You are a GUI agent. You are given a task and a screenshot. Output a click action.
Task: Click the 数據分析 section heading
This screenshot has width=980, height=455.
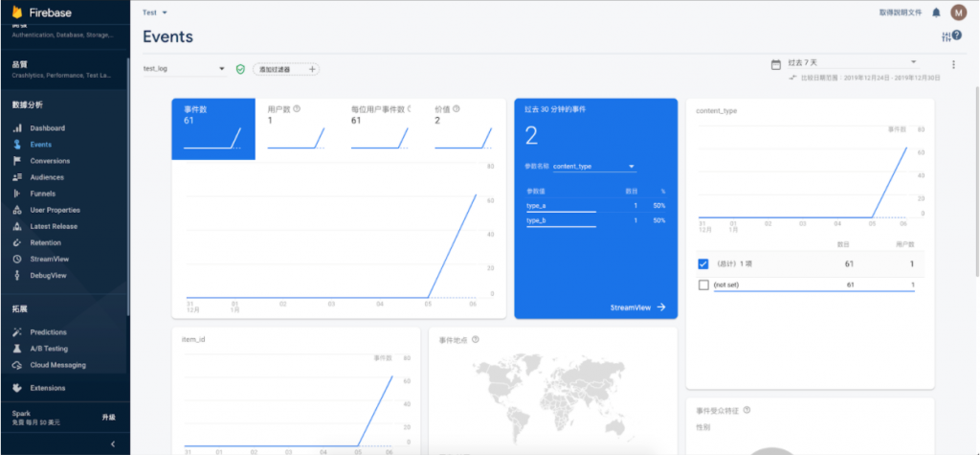point(28,104)
